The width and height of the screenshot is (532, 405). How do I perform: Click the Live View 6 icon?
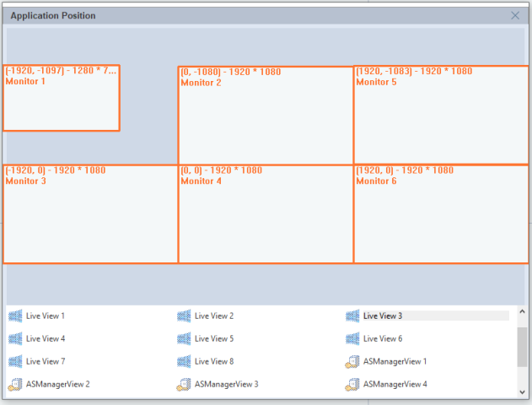coord(352,339)
